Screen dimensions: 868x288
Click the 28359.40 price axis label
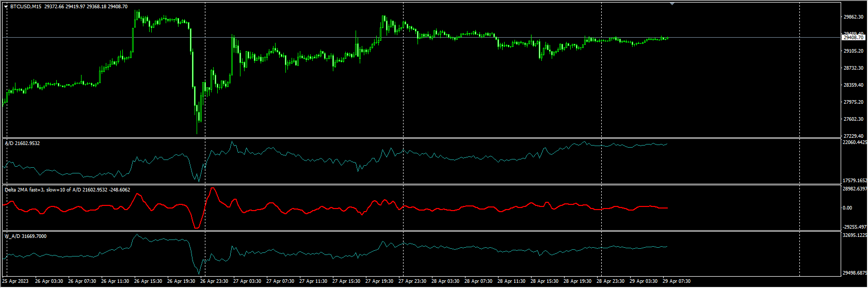coord(854,85)
